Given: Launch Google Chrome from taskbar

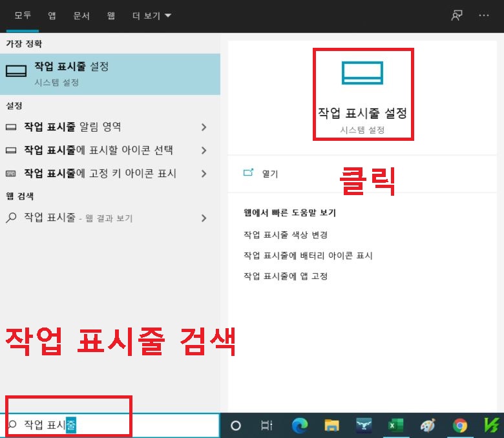Looking at the screenshot, I should 460,426.
